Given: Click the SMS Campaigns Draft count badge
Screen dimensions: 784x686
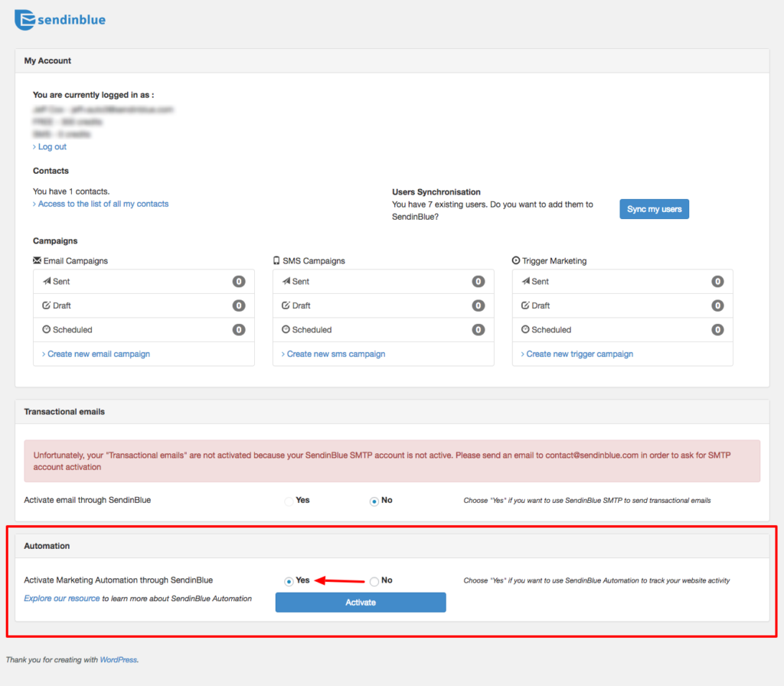Looking at the screenshot, I should (479, 305).
